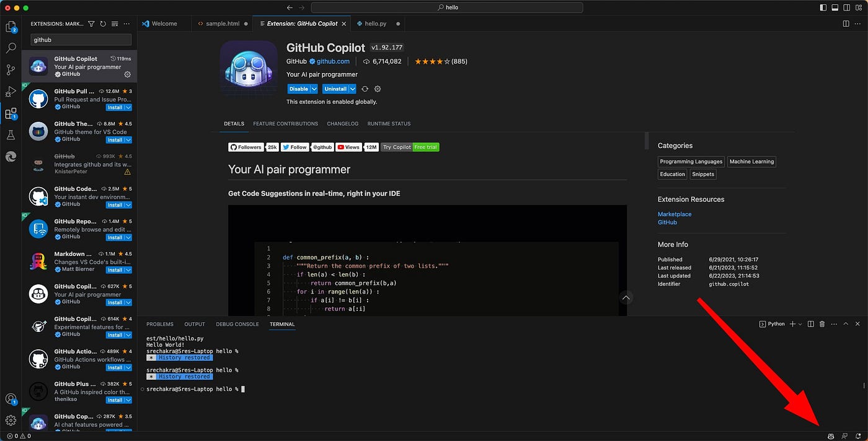The height and width of the screenshot is (441, 868).
Task: Open extensions view more actions menu
Action: coord(126,24)
